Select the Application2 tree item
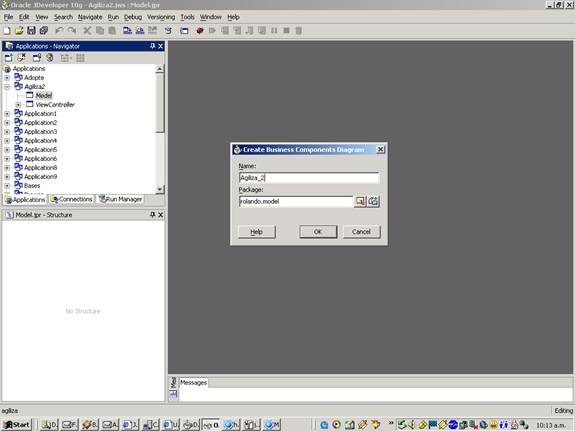 pyautogui.click(x=40, y=123)
